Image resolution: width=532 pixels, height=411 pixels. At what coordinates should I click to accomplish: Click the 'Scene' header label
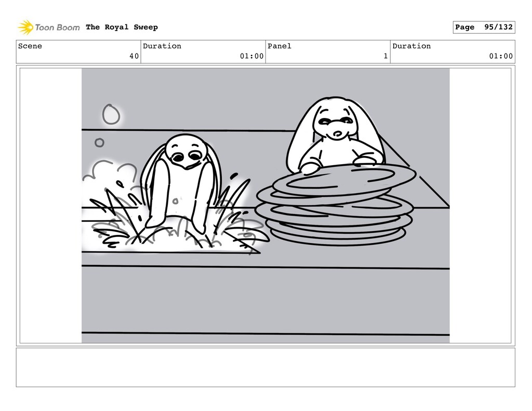pos(30,46)
